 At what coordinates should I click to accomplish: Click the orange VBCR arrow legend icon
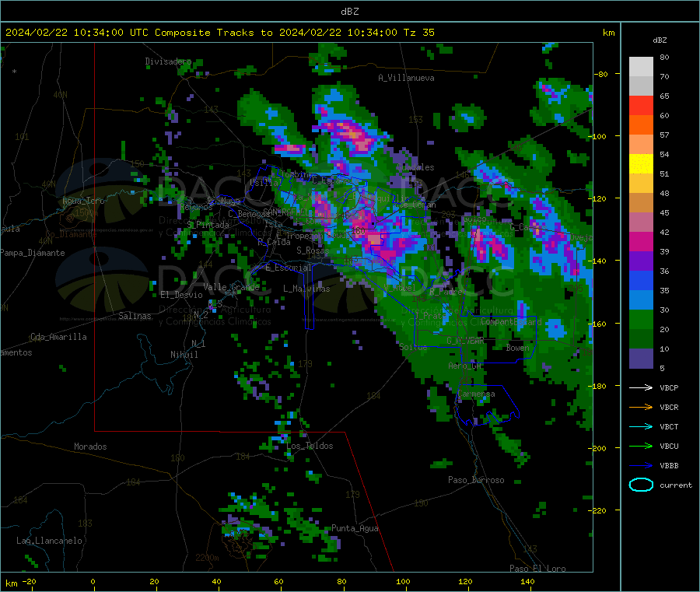(x=641, y=407)
